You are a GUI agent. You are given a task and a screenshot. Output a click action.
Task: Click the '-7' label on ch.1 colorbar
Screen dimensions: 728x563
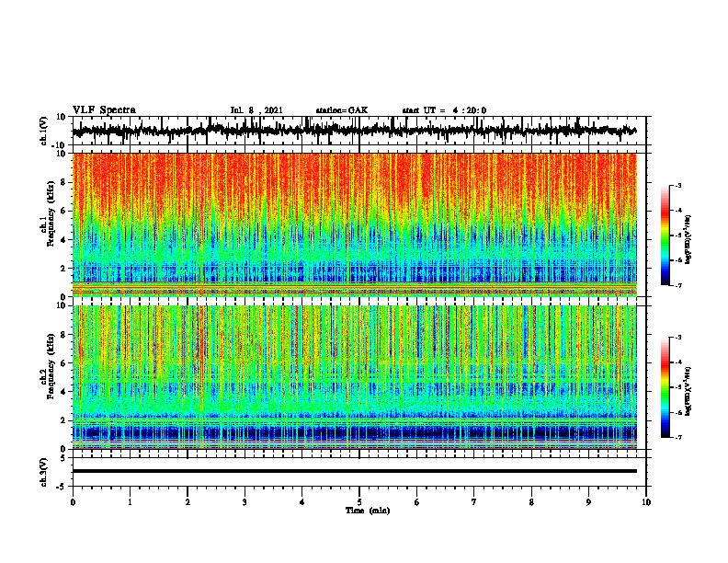(x=677, y=285)
